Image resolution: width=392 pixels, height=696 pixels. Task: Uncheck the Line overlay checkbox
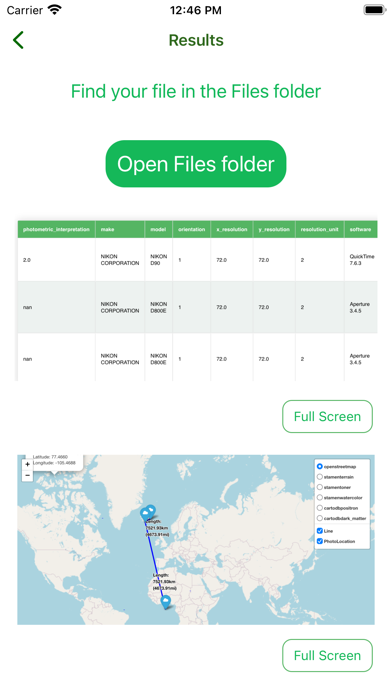tap(320, 531)
